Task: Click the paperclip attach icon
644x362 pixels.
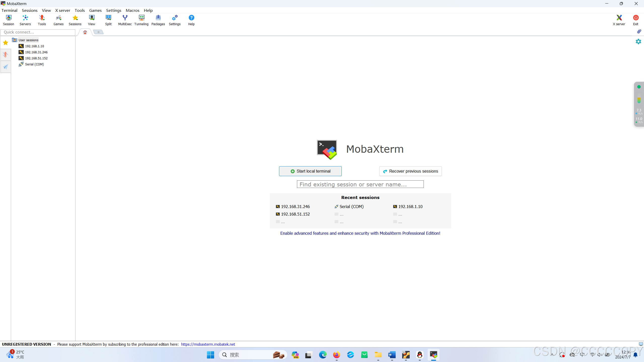Action: click(x=639, y=31)
